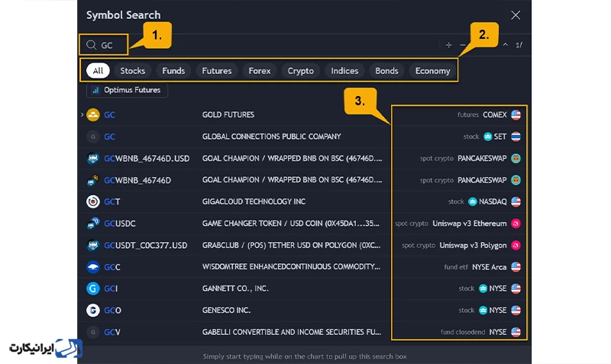Click the search magnifier icon
The height and width of the screenshot is (364, 611).
[91, 45]
